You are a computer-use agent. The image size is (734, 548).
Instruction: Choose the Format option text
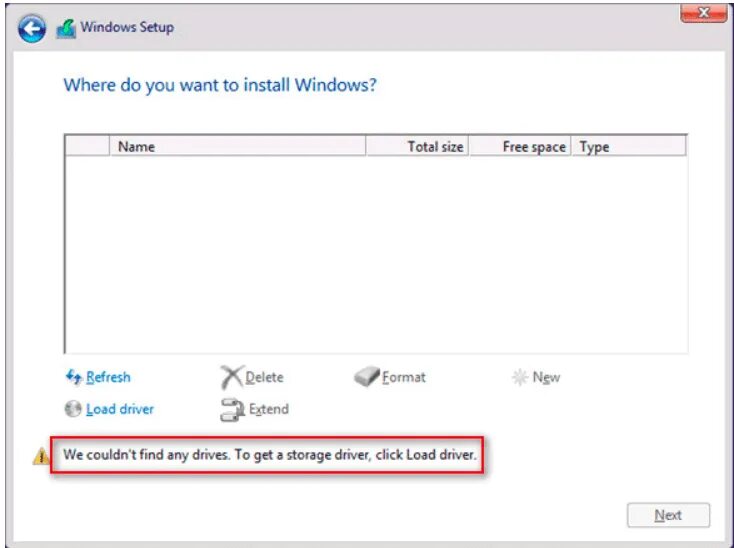404,377
